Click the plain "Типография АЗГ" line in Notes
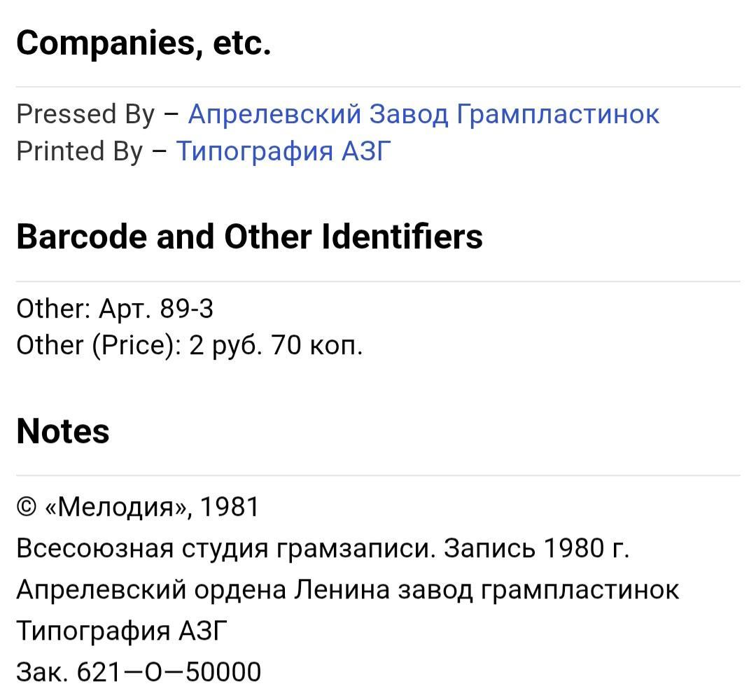Screen dimensions: 756x700 pos(122,631)
